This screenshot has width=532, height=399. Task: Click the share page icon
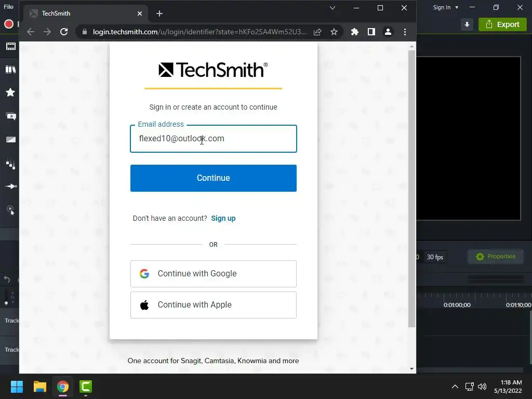(x=317, y=32)
